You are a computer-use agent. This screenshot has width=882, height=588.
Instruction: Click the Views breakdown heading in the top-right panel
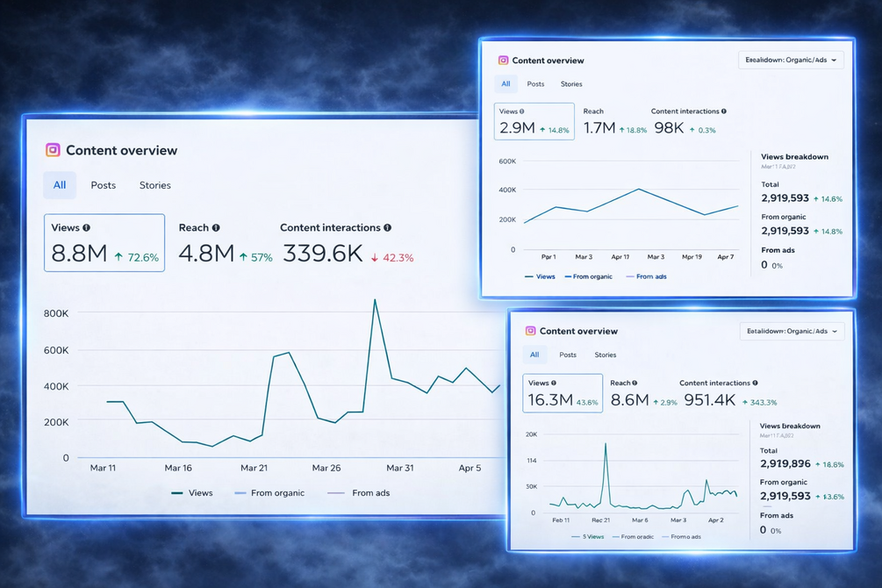coord(794,156)
